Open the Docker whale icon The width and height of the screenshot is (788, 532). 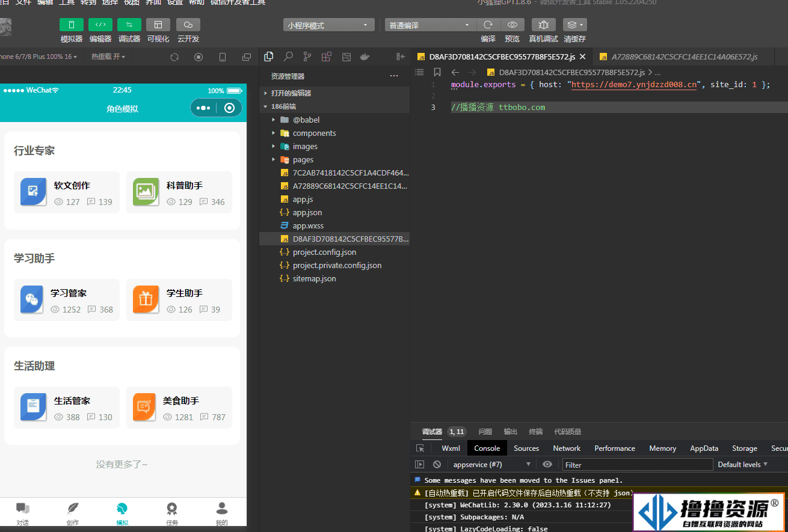(x=365, y=57)
